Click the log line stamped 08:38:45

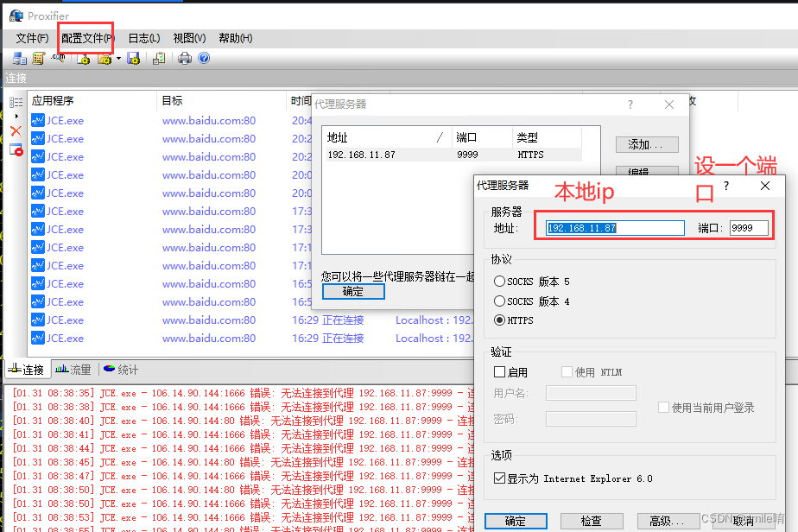click(x=244, y=462)
